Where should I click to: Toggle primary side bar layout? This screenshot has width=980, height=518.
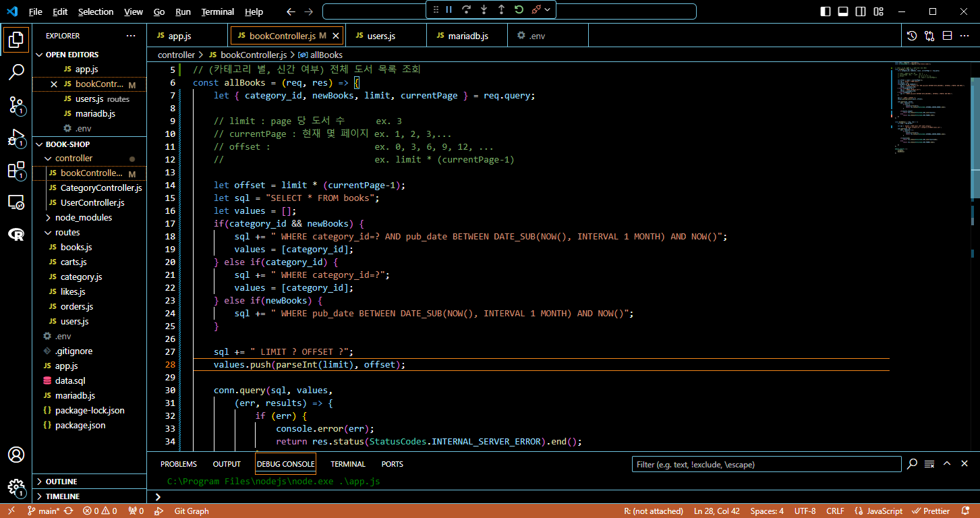click(826, 11)
